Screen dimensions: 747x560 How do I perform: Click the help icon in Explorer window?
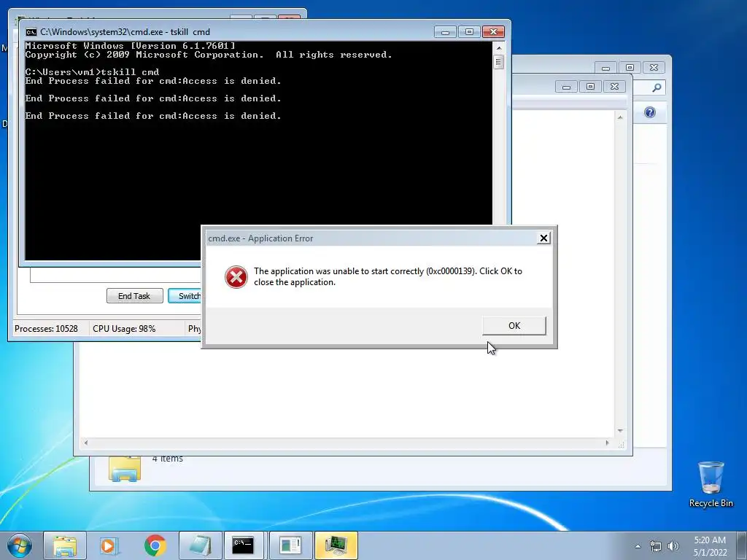[650, 112]
